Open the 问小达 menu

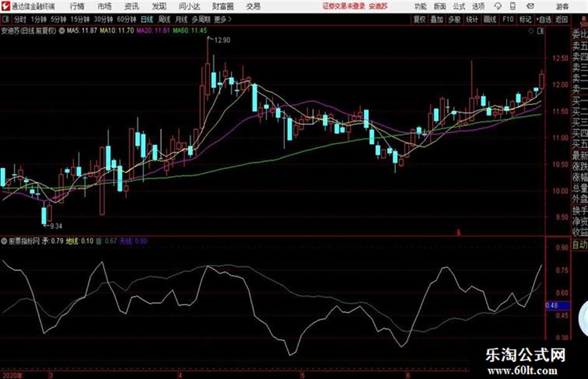coord(189,6)
